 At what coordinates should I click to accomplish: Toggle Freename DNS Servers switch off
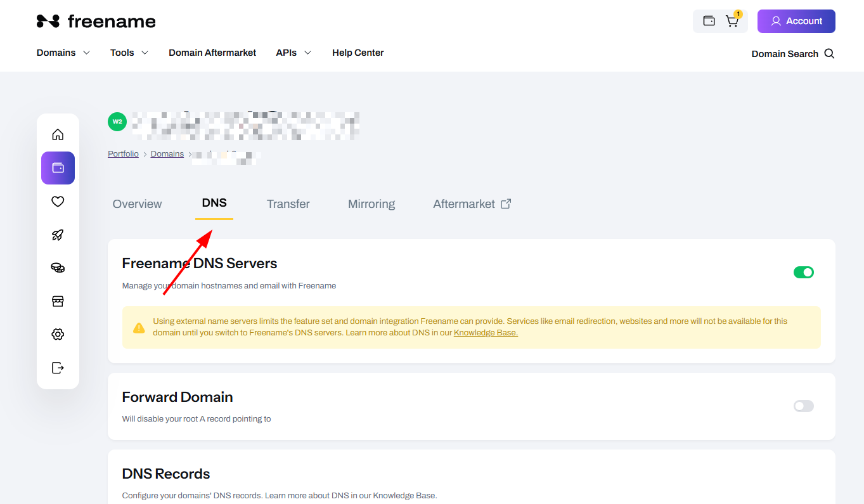point(804,272)
